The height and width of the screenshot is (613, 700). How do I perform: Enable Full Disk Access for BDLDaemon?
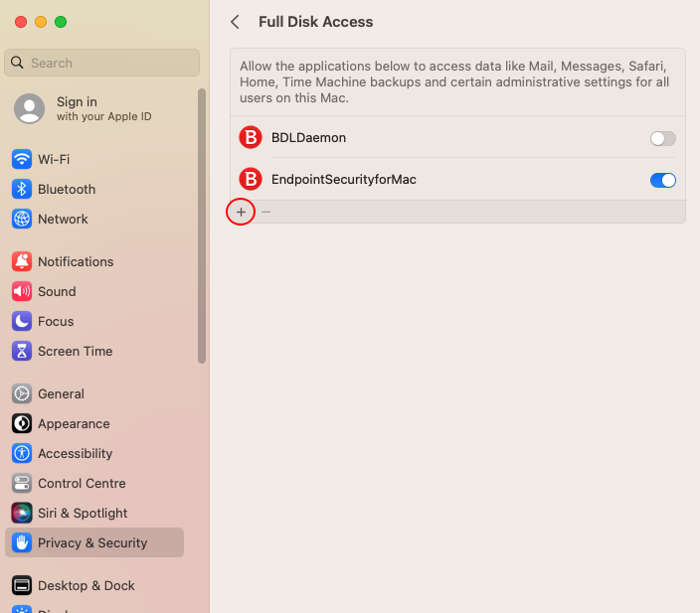coord(662,138)
